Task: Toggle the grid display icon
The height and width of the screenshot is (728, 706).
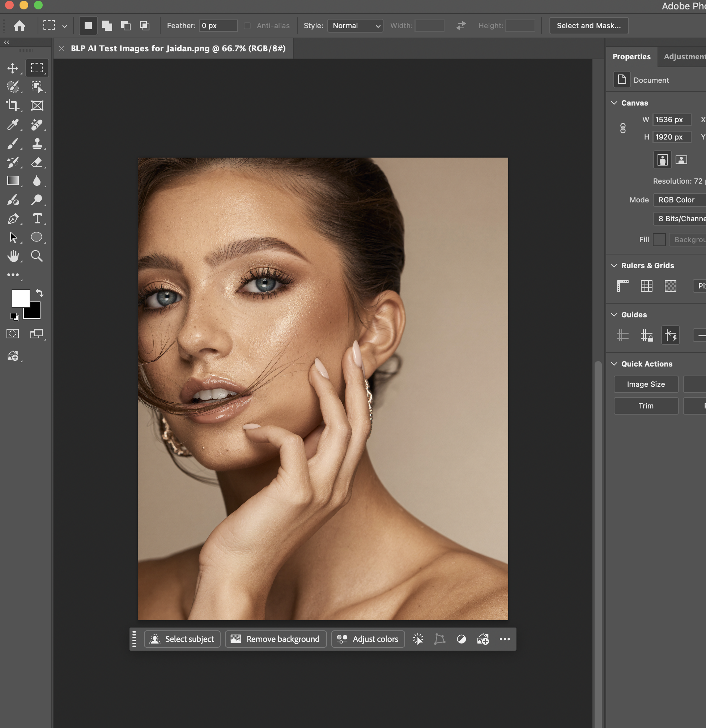Action: (x=647, y=286)
